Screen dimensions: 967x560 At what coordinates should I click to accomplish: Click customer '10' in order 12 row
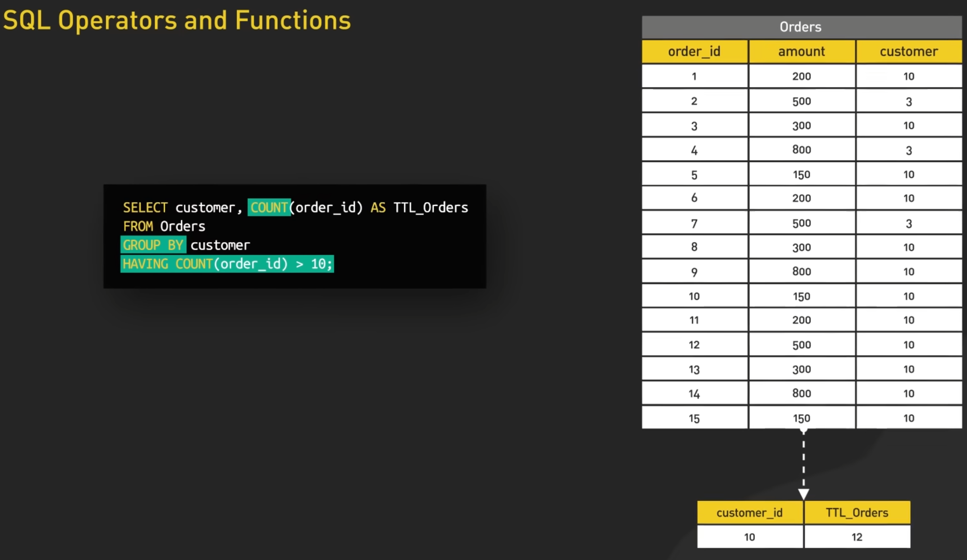click(x=909, y=345)
